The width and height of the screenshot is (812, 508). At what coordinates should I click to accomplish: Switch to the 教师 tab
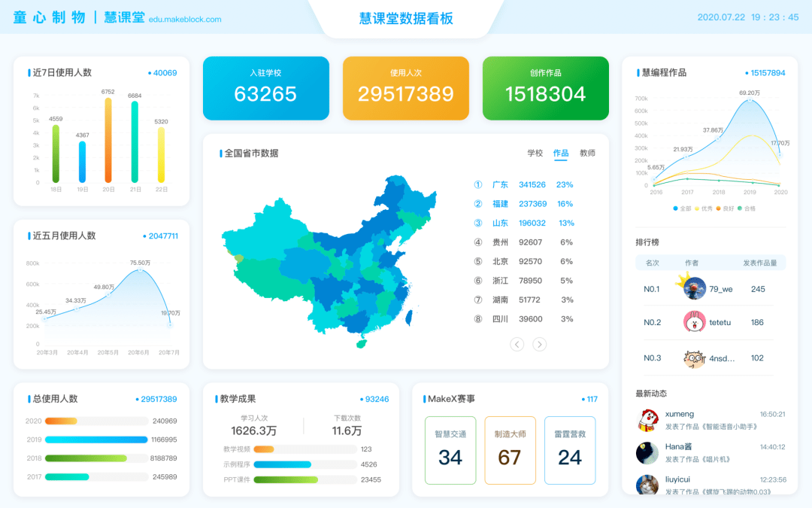click(587, 153)
